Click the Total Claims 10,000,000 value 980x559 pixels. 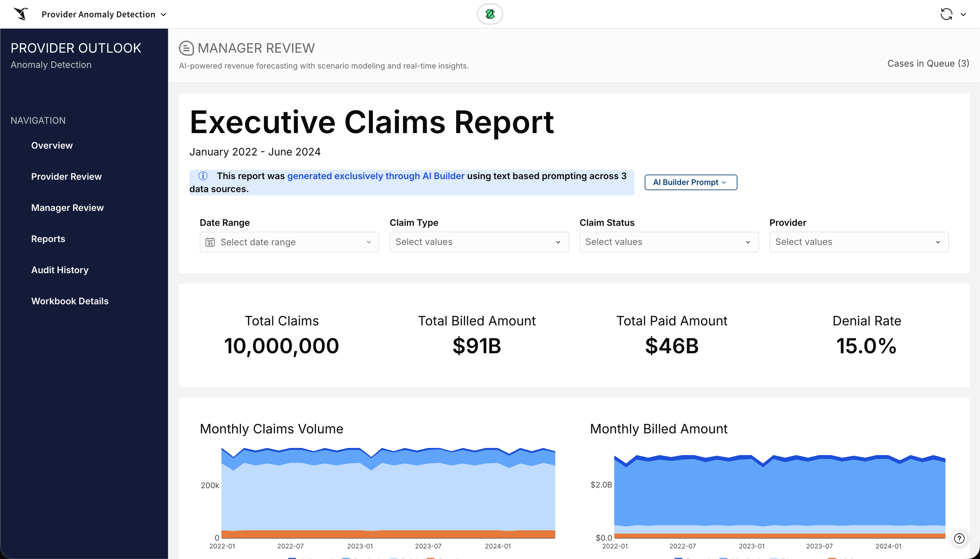coord(281,346)
